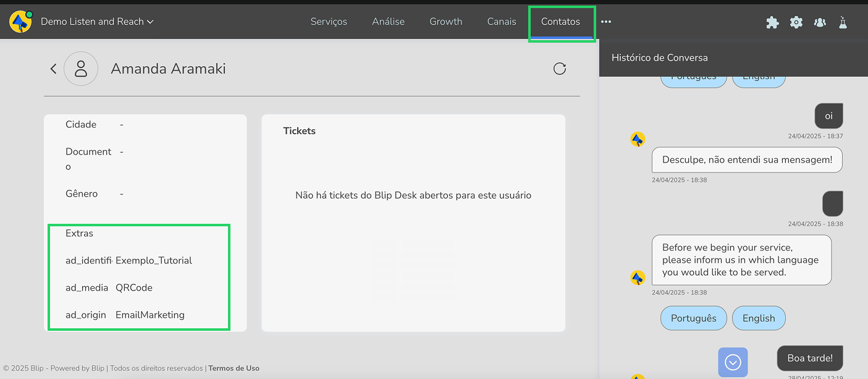Navigate to the Canais tab

click(501, 22)
